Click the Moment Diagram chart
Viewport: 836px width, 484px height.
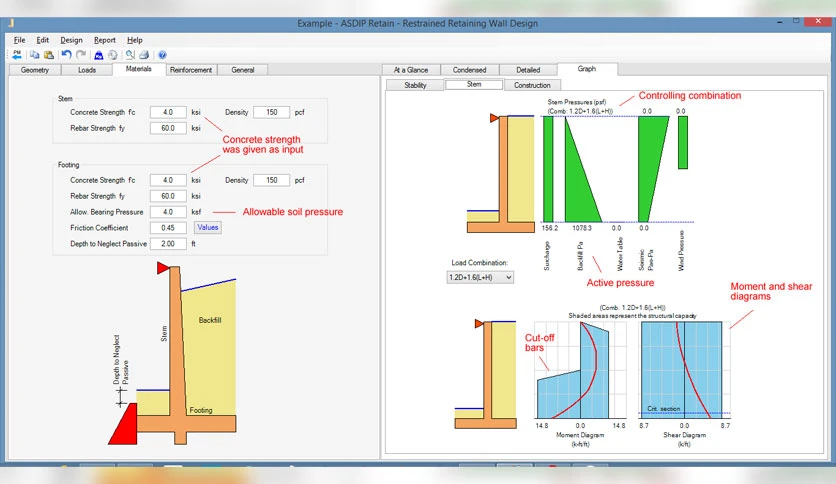pos(580,370)
